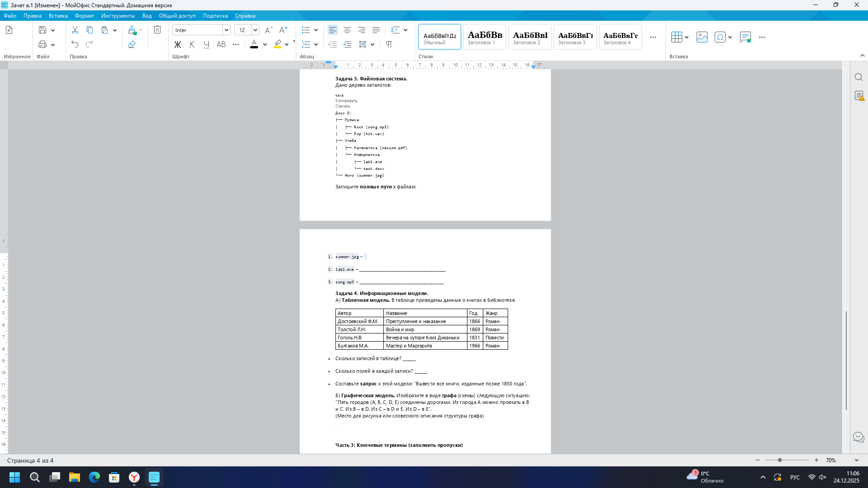Expand the Inter font name dropdown
This screenshot has height=488, width=868.
(226, 30)
